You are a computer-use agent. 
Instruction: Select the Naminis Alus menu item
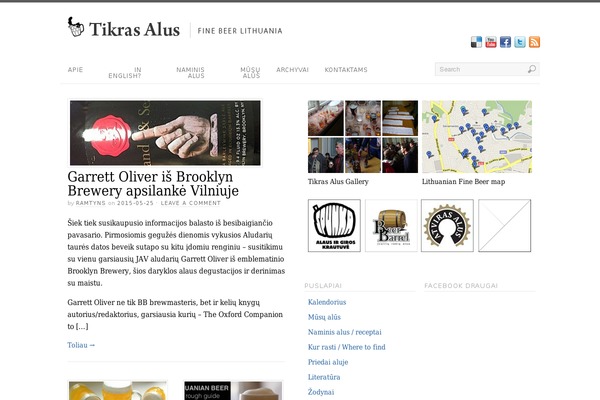click(x=190, y=73)
